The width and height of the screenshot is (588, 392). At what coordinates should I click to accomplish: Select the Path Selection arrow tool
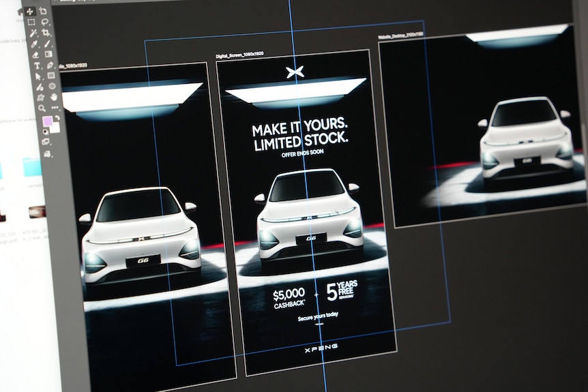pos(38,77)
